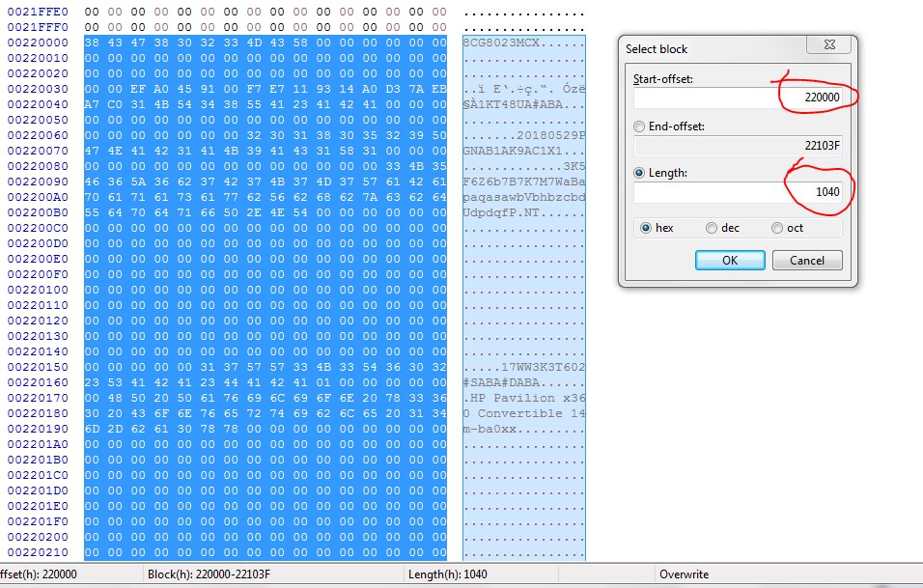The image size is (923, 588).
Task: Click the Length field showing 1040
Action: (x=738, y=192)
